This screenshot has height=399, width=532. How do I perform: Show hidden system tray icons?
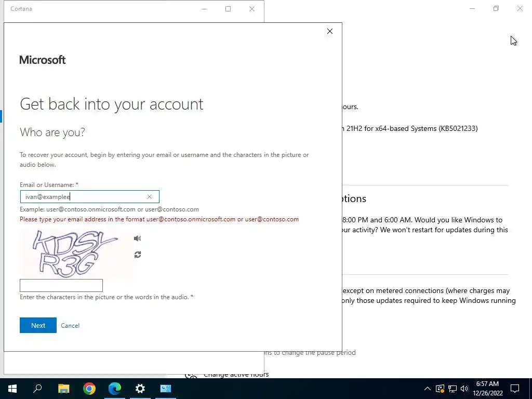428,389
